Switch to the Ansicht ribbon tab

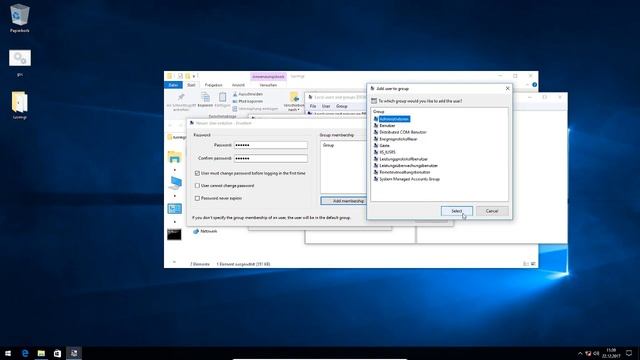pyautogui.click(x=238, y=85)
